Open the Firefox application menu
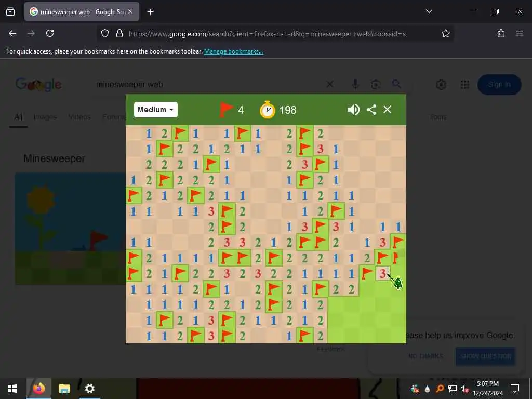This screenshot has width=532, height=399. point(520,33)
